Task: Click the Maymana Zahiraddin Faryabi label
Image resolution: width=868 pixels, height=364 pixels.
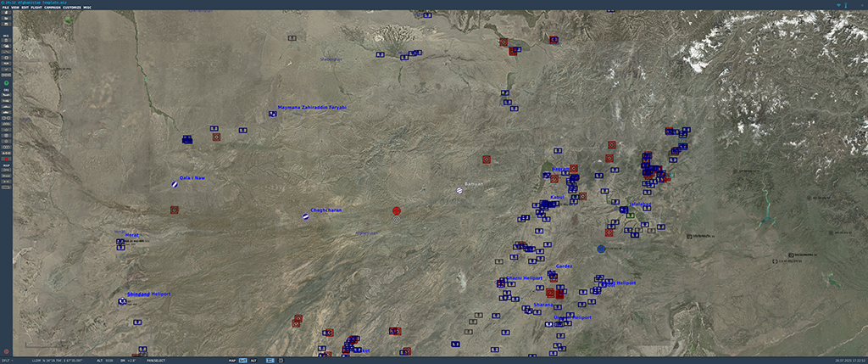Action: [312, 108]
